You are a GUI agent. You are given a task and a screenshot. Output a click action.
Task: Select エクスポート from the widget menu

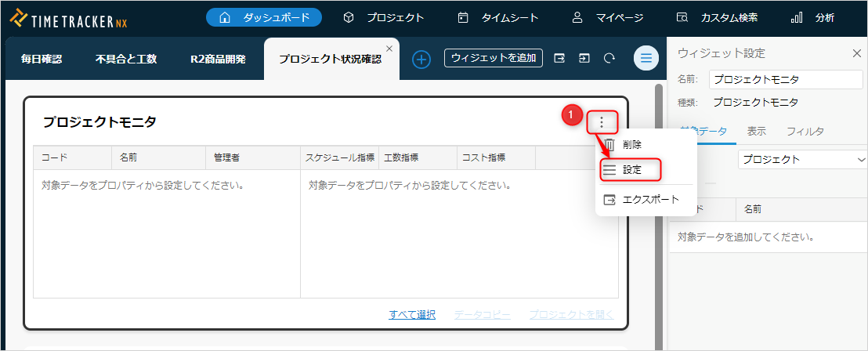(x=649, y=200)
